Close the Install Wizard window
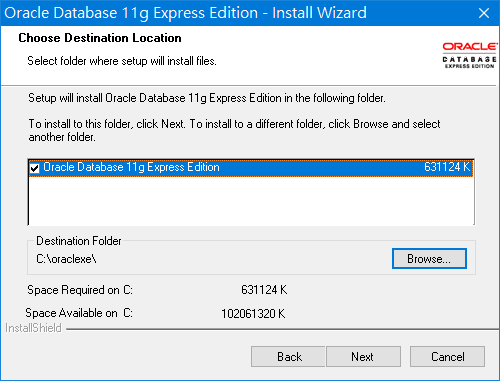500x381 pixels. (484, 13)
